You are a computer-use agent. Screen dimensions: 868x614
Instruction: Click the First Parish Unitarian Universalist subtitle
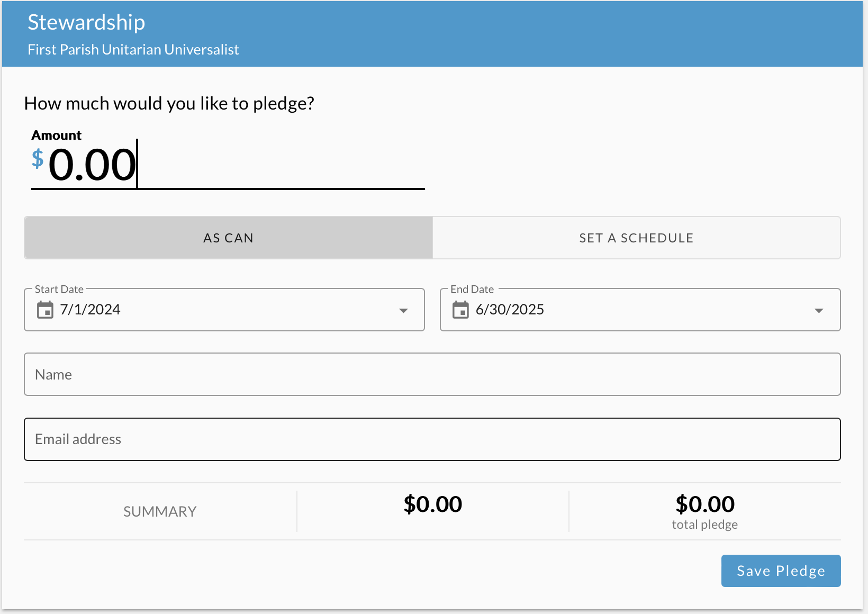pyautogui.click(x=133, y=49)
